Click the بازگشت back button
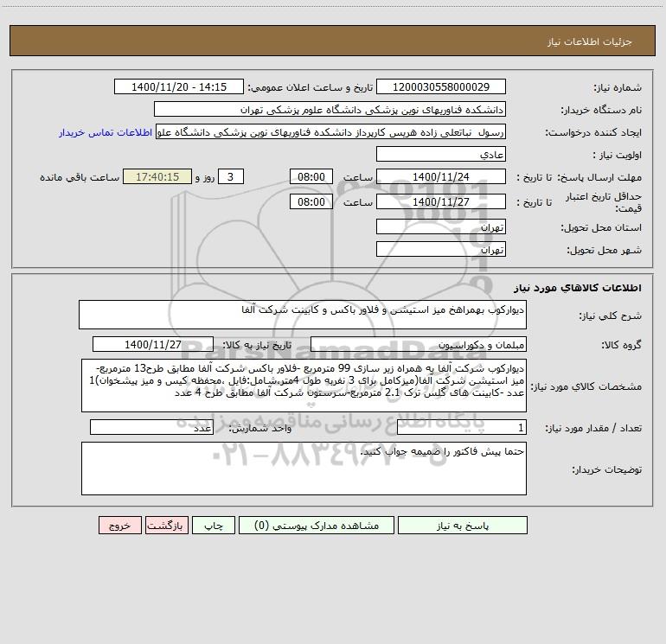666x644 pixels. click(x=166, y=526)
